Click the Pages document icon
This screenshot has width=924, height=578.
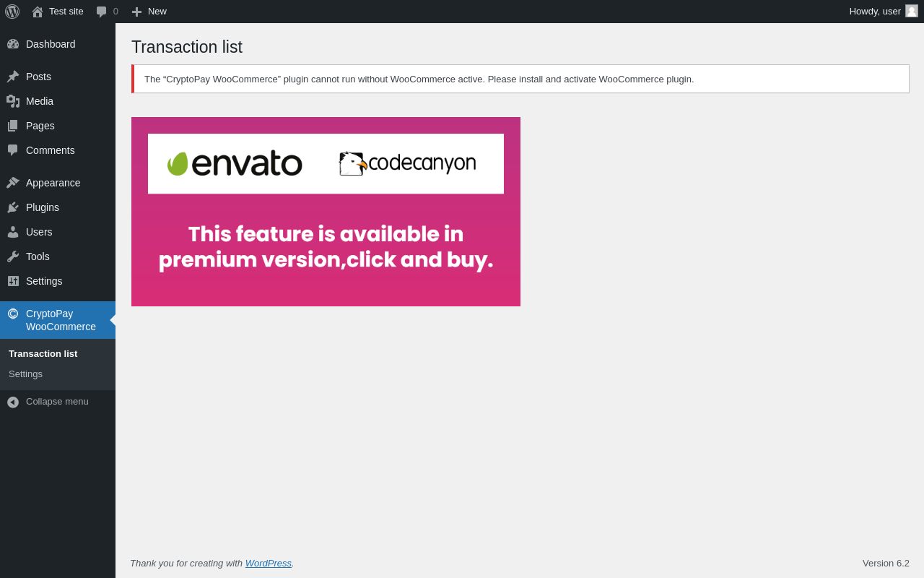[13, 126]
